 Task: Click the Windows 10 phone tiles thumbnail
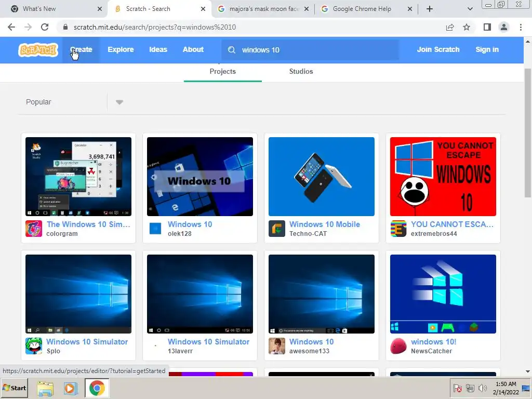click(x=200, y=177)
